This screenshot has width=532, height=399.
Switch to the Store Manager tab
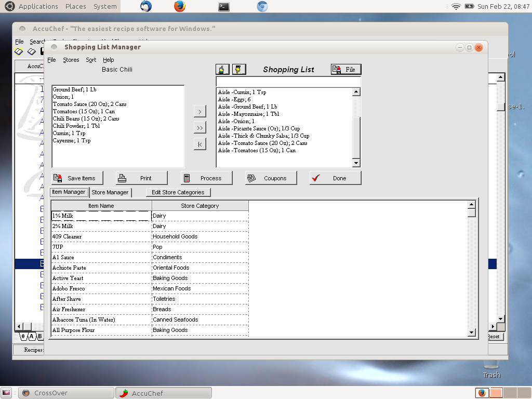click(x=110, y=192)
